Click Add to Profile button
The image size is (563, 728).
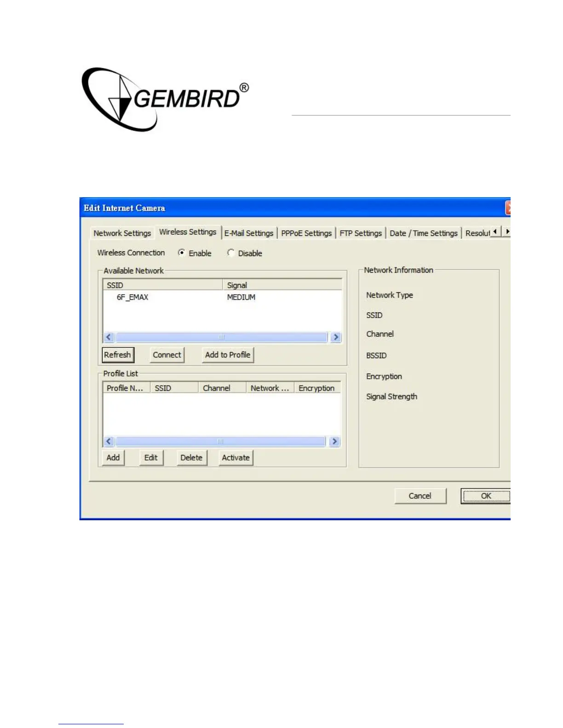coord(228,355)
